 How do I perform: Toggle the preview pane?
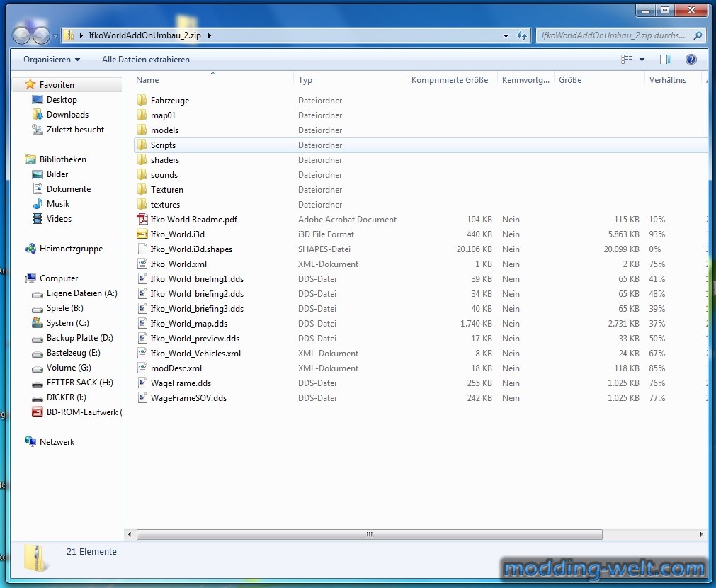click(665, 60)
